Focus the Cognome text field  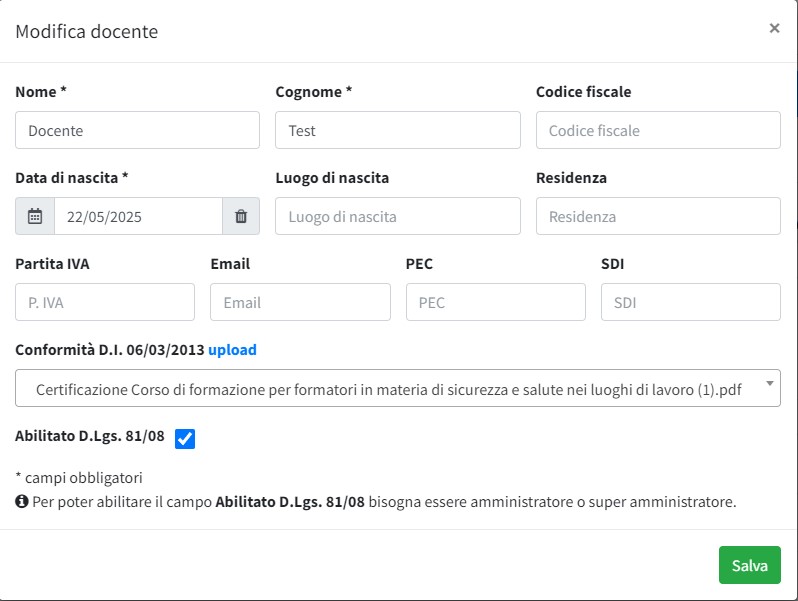pyautogui.click(x=397, y=130)
